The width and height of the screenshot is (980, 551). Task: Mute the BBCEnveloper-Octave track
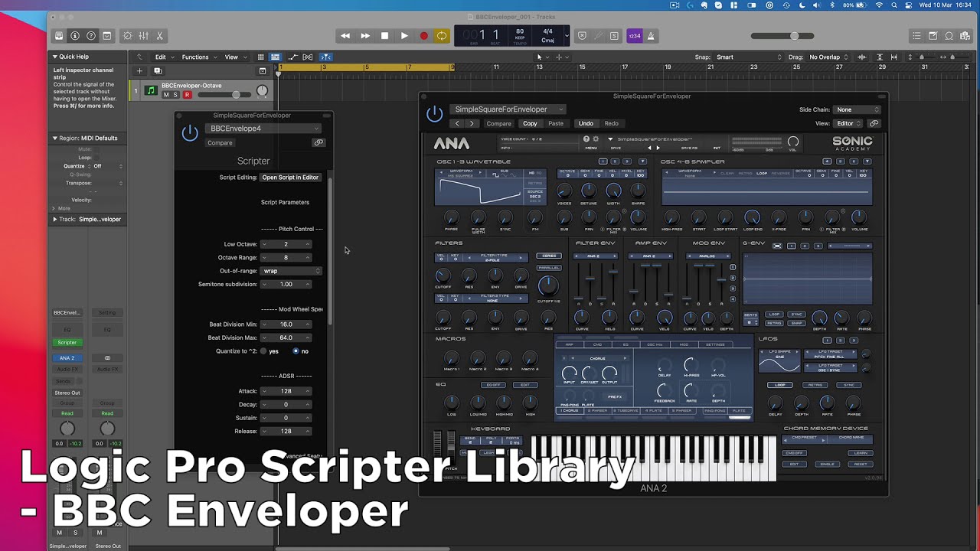[166, 95]
